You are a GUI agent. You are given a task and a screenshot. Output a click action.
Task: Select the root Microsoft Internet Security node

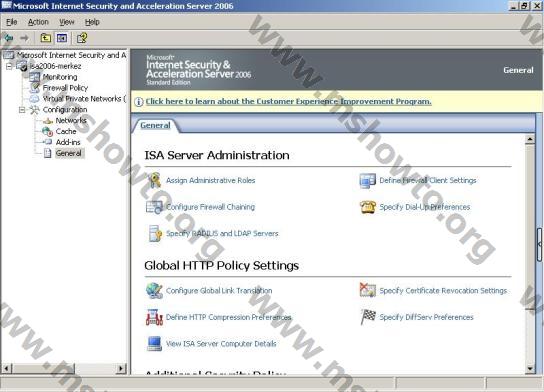(x=71, y=55)
